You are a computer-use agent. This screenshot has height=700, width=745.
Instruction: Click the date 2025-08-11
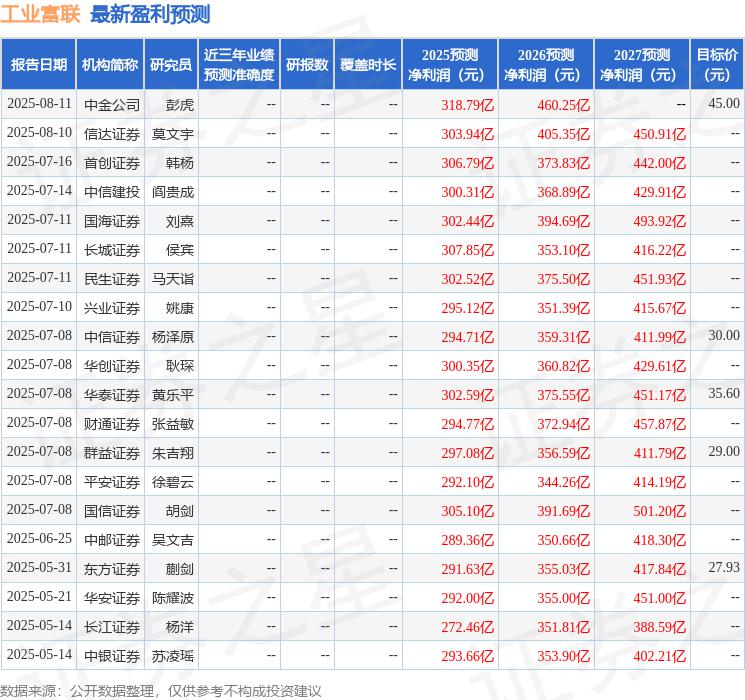point(39,104)
